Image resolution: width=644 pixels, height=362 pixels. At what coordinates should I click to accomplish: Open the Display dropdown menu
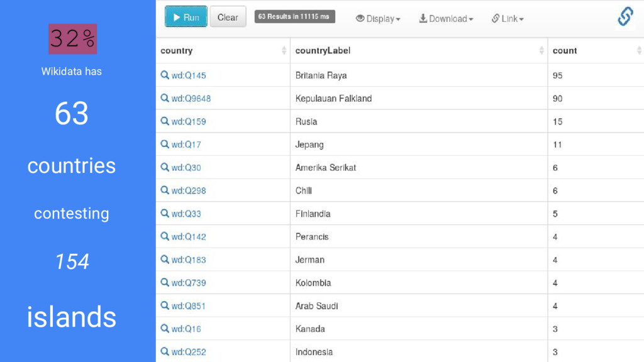[378, 18]
